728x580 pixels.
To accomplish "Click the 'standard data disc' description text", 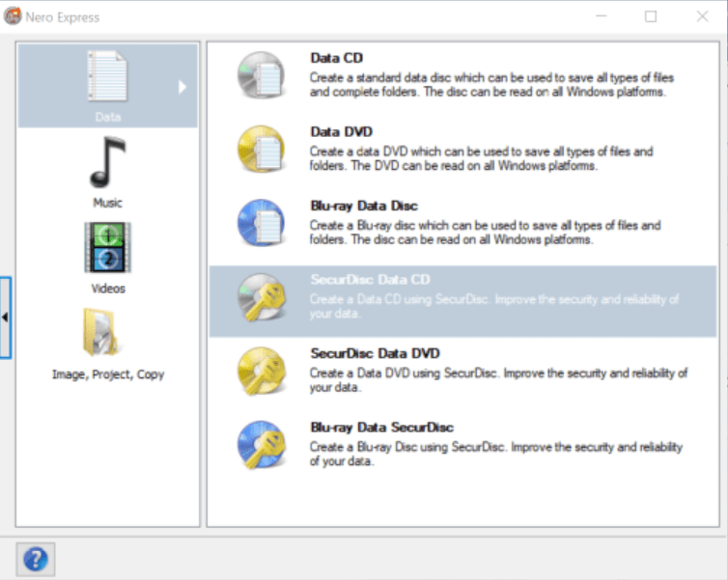I will (491, 85).
